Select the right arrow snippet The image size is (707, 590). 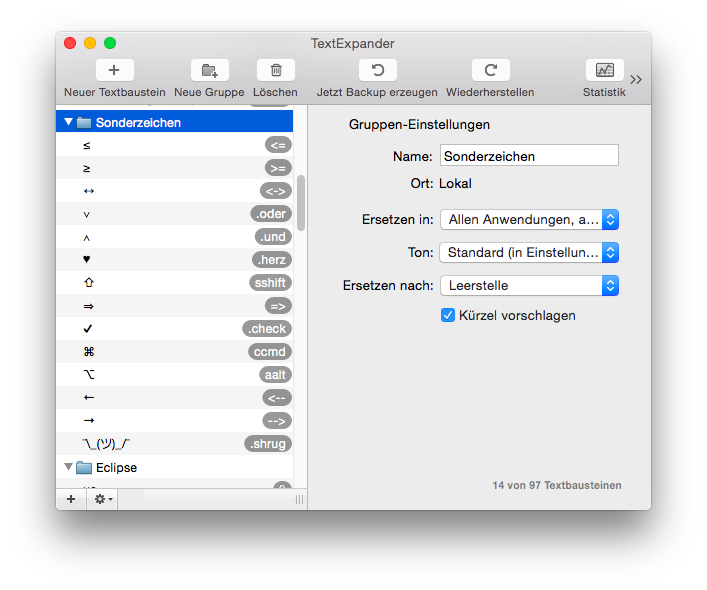(x=174, y=421)
